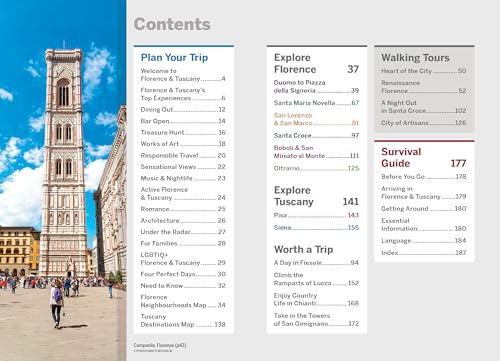
Task: Select the 'Architecture' entry
Action: 183,220
